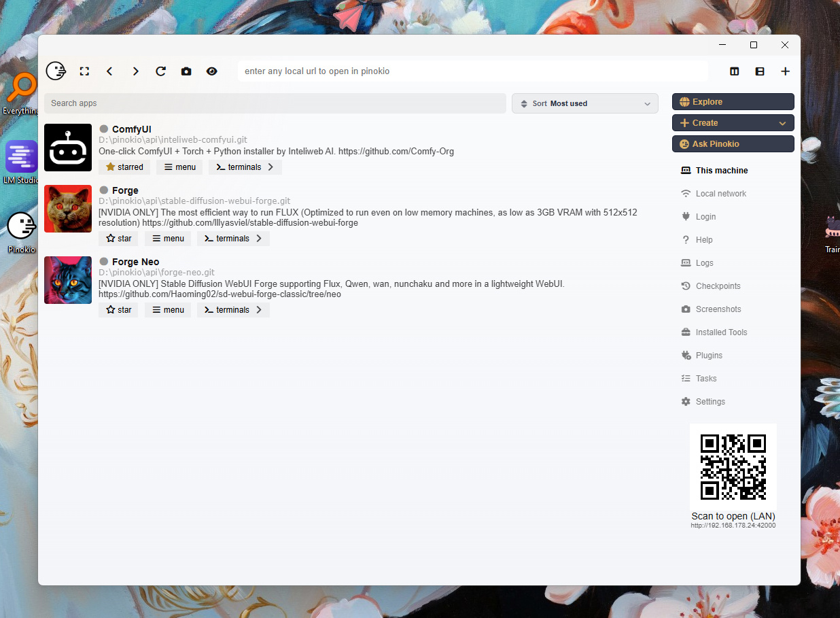Open Ask Pinokio
The image size is (840, 618).
[x=733, y=144]
